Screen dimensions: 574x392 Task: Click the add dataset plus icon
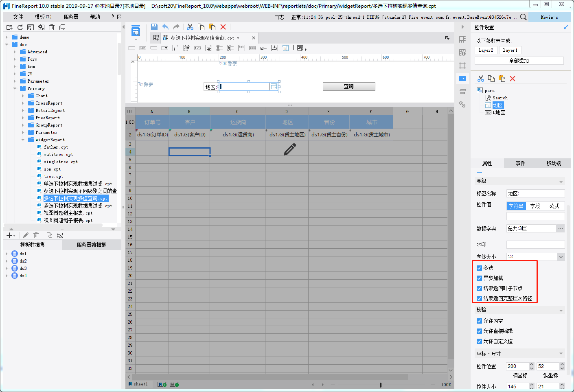[10, 235]
